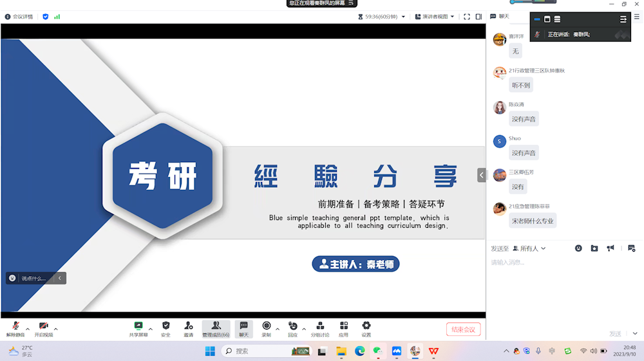
Task: Click muted mic icon in floating window
Action: coord(537,35)
